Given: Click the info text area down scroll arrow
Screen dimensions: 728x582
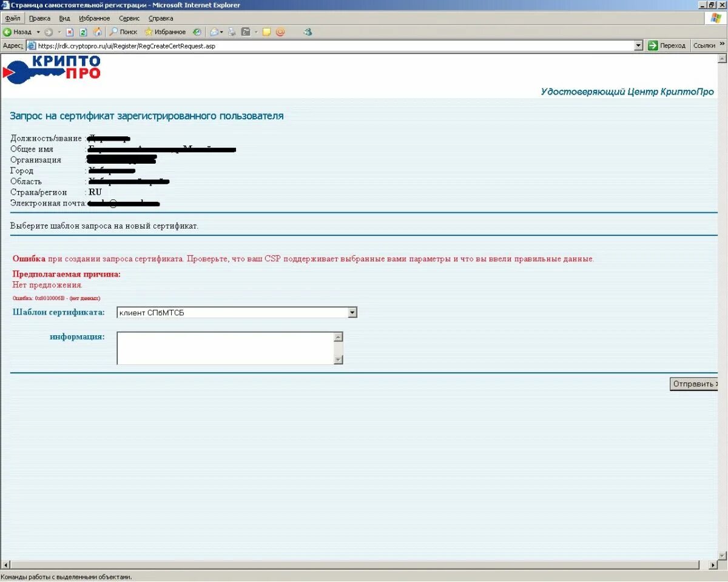Looking at the screenshot, I should coord(339,360).
